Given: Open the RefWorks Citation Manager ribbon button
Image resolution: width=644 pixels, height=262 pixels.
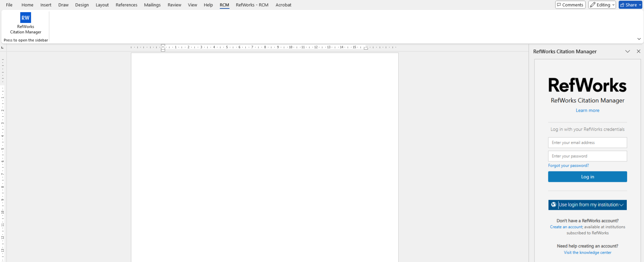Looking at the screenshot, I should point(26,24).
